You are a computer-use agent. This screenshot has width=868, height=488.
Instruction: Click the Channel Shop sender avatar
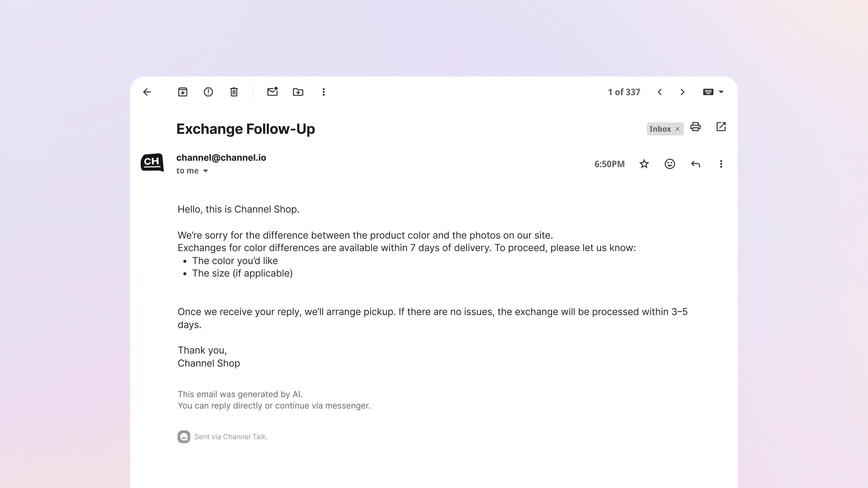152,162
